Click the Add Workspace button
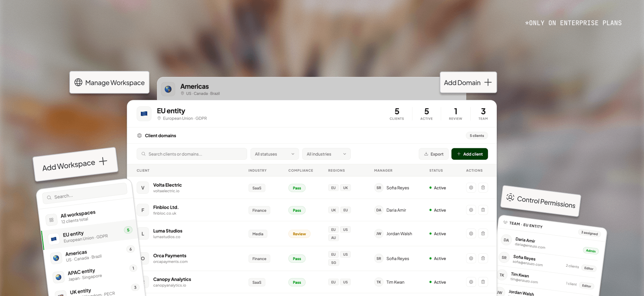Image resolution: width=644 pixels, height=296 pixels. pos(75,165)
